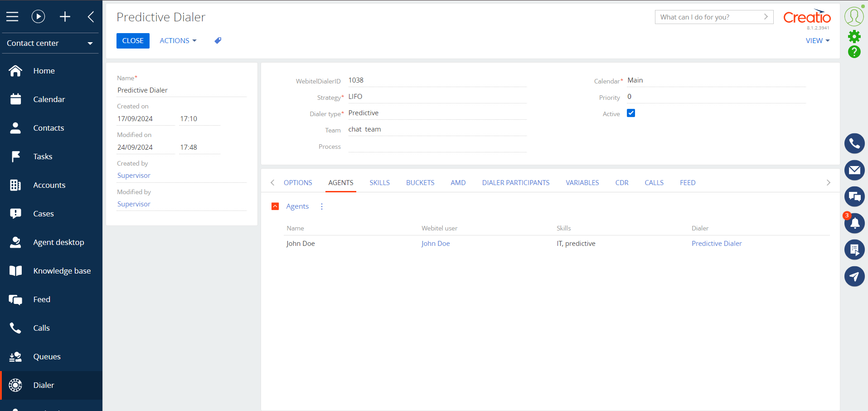
Task: Open the John Doe Webitel user link
Action: click(436, 244)
